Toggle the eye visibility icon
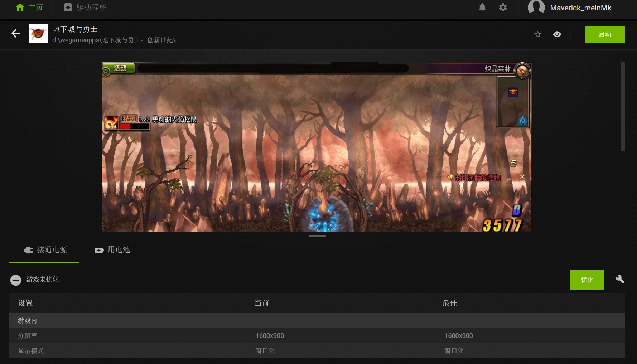 point(557,34)
